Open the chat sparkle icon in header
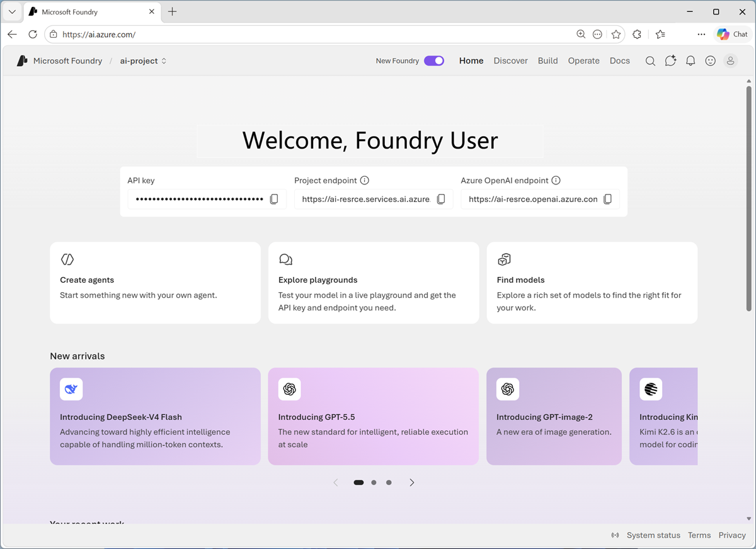The height and width of the screenshot is (549, 756). (x=670, y=61)
